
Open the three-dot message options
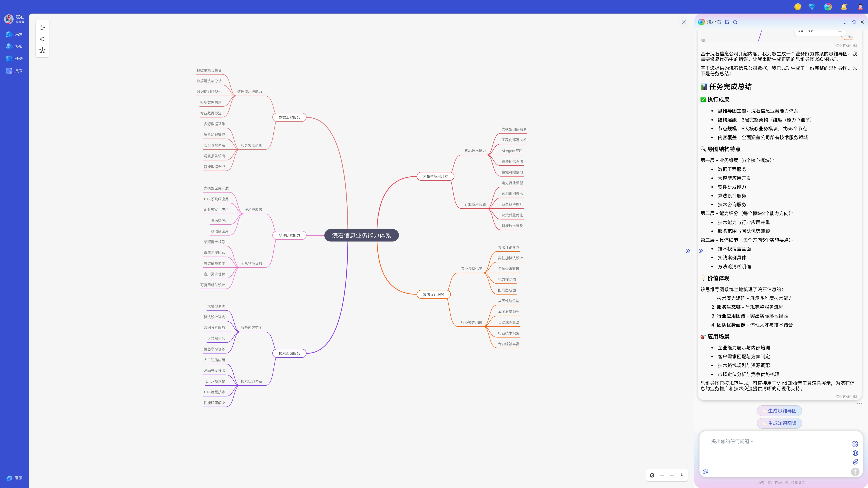(859, 403)
